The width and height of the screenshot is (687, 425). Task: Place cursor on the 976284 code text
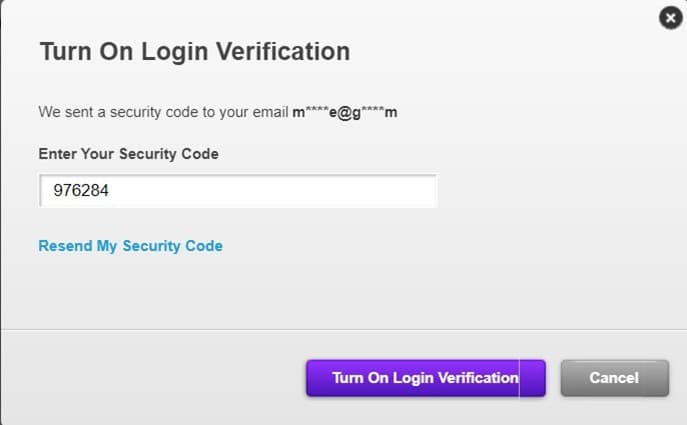[80, 191]
